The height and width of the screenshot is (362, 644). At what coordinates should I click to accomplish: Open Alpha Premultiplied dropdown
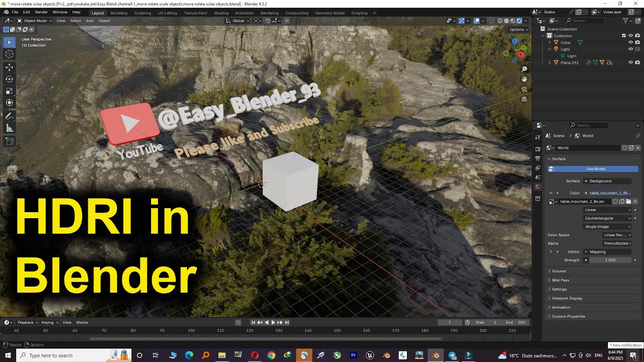(x=617, y=243)
